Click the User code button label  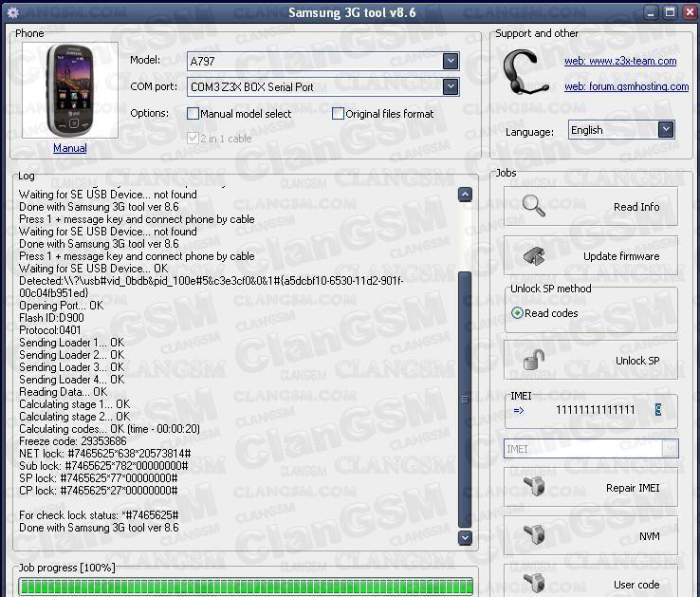click(x=636, y=585)
